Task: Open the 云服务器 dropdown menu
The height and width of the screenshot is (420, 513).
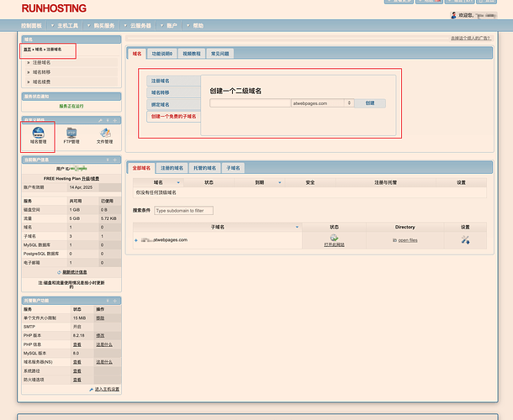Action: 137,25
